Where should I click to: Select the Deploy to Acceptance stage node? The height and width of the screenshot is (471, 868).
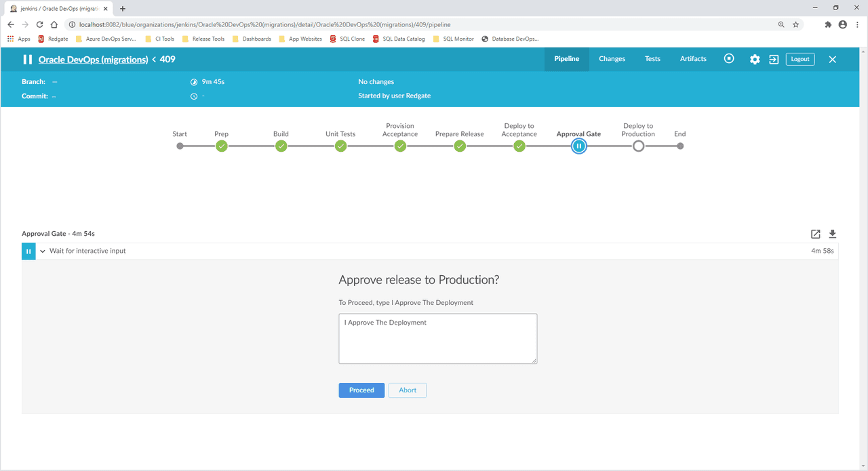pyautogui.click(x=519, y=146)
